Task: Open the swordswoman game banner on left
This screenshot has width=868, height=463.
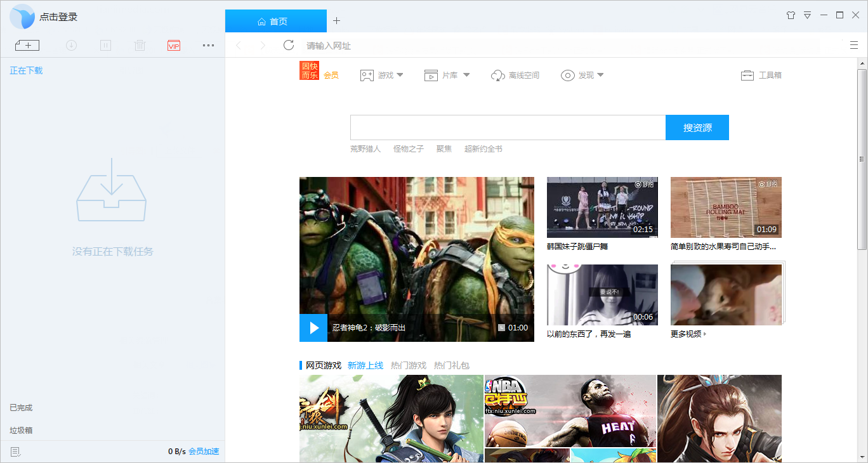Action: [391, 419]
